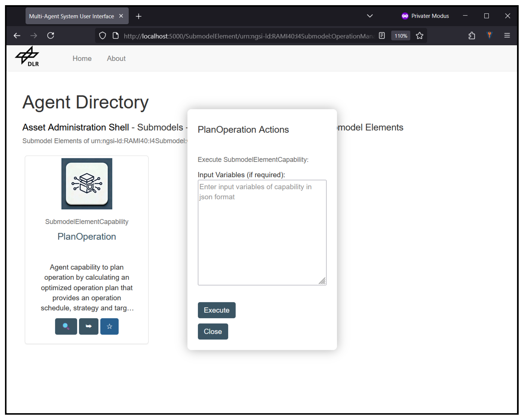Screen dimensions: 525x420
Task: Click the arrow button on PlanOperation card
Action: click(x=89, y=326)
